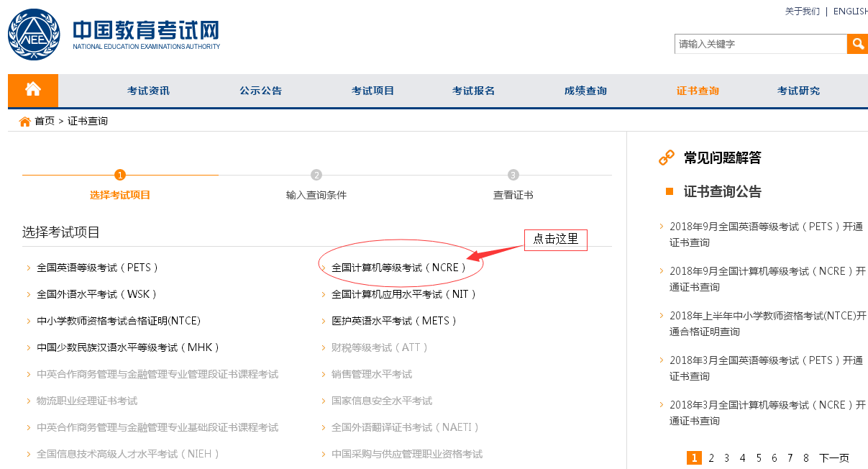Open 全国英语等级考试 (PETS) link

98,268
